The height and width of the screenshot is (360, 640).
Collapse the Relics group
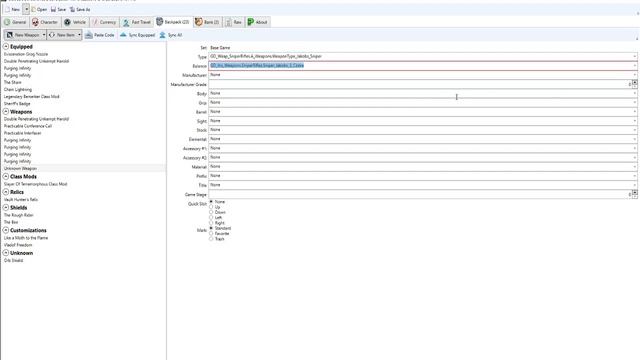pyautogui.click(x=6, y=192)
